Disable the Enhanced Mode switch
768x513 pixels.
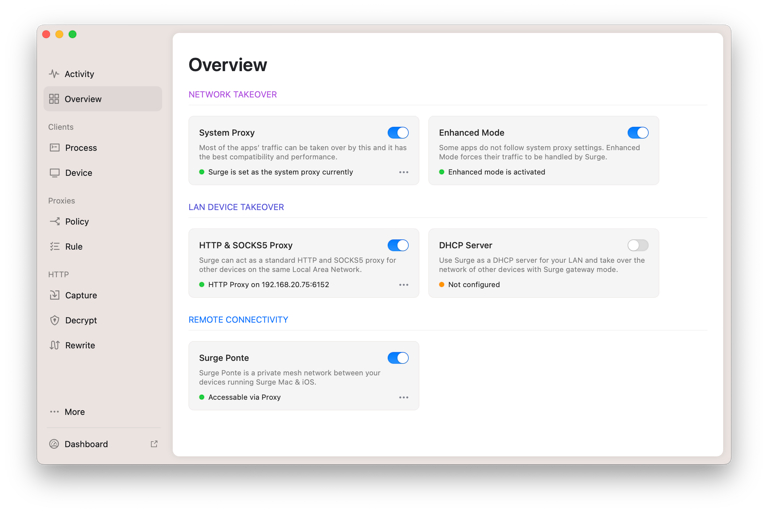tap(638, 133)
